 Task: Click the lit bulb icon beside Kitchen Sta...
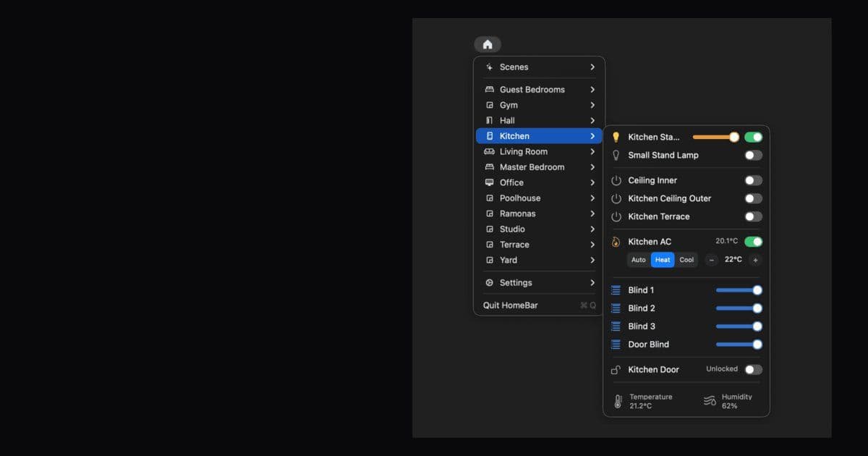[x=616, y=136]
